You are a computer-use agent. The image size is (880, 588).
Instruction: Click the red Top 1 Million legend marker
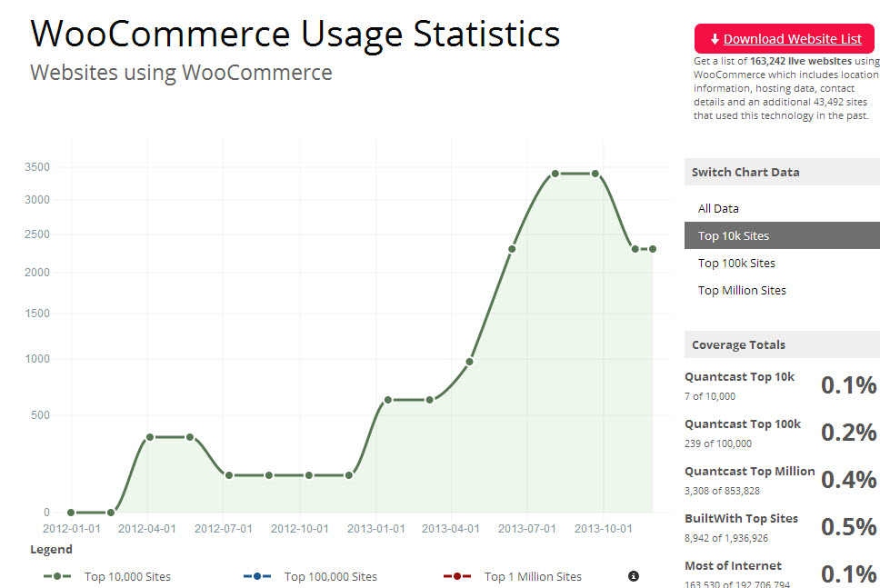457,576
